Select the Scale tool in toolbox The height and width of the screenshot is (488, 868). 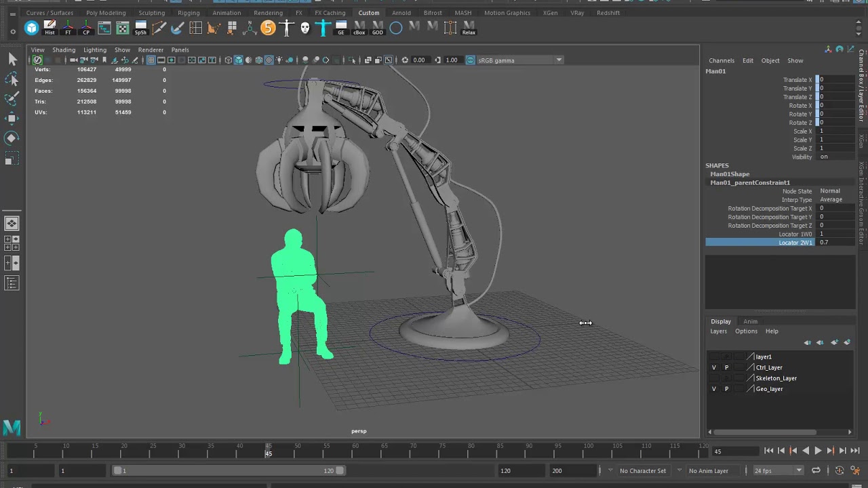tap(12, 159)
